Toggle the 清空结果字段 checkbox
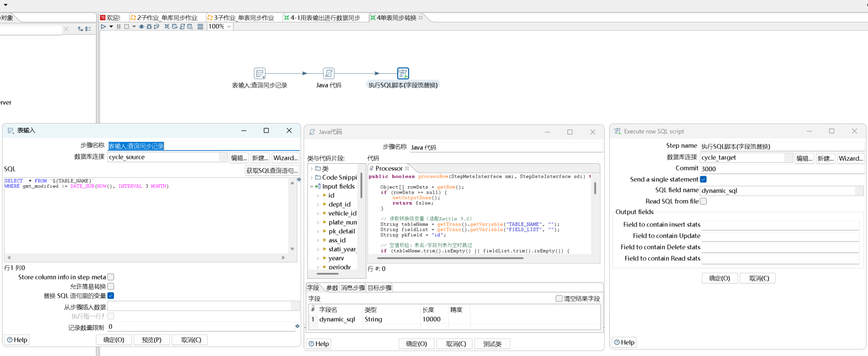This screenshot has height=356, width=868. pyautogui.click(x=559, y=299)
